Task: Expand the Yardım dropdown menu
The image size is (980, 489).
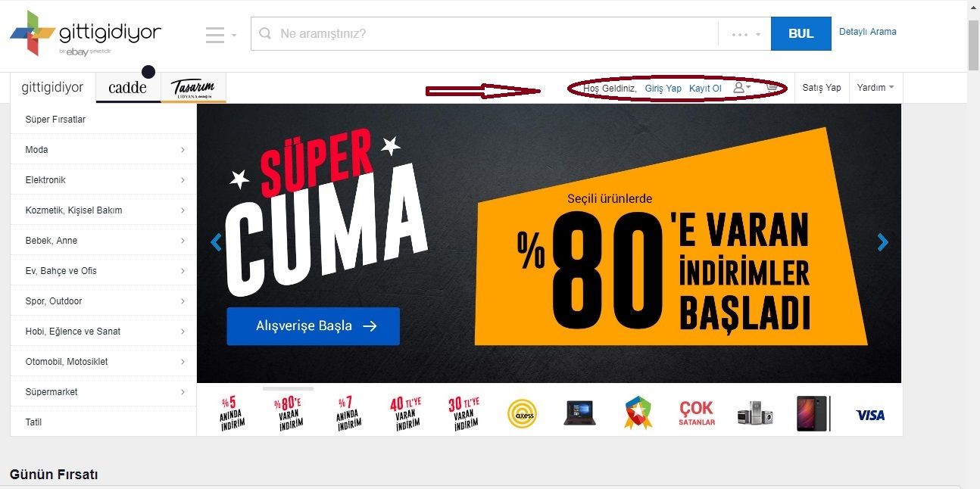Action: pyautogui.click(x=875, y=88)
